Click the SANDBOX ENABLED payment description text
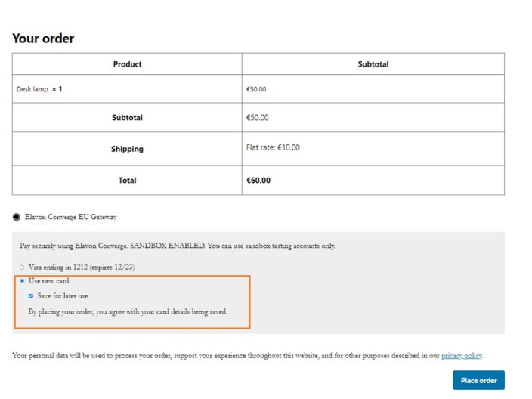 (178, 246)
